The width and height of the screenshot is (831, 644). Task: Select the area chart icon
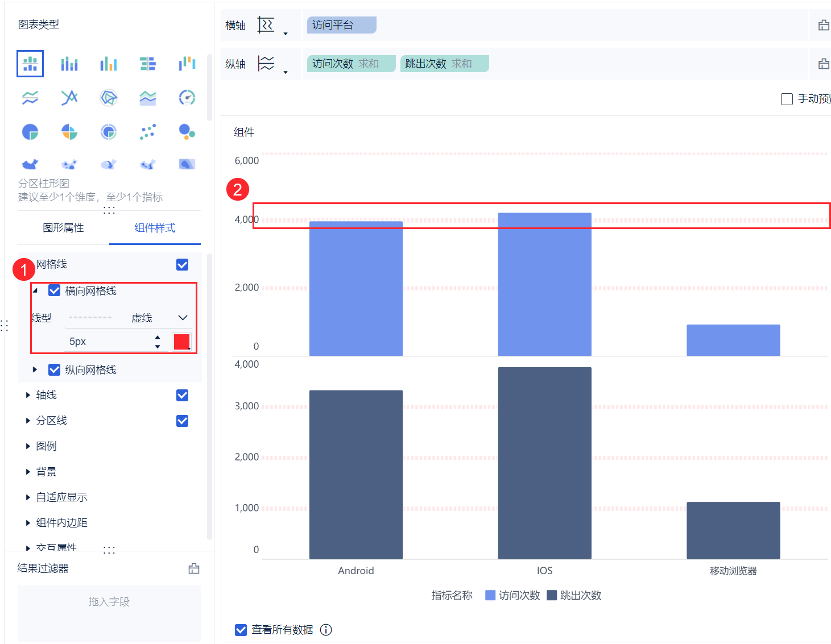pyautogui.click(x=148, y=98)
